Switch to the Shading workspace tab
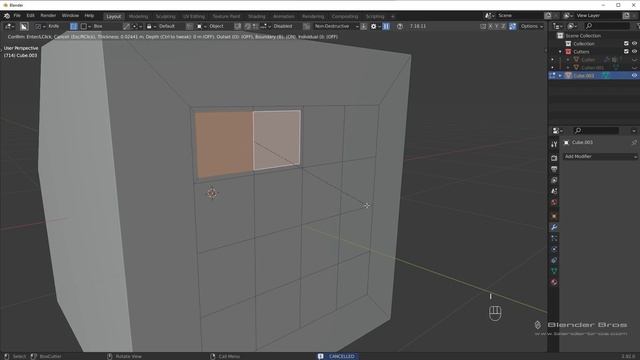640x360 pixels. (256, 16)
